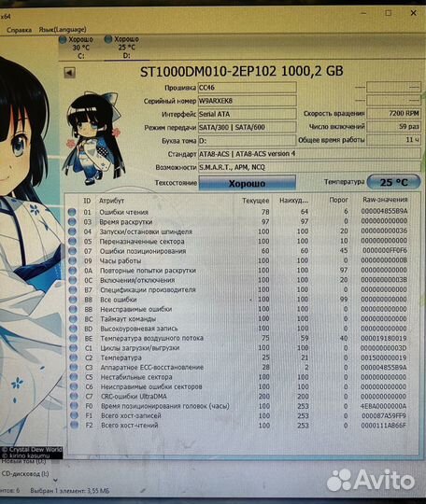Click the features field S.M.A.R.T., APM, NCQ
This screenshot has height=504, width=426.
309,167
